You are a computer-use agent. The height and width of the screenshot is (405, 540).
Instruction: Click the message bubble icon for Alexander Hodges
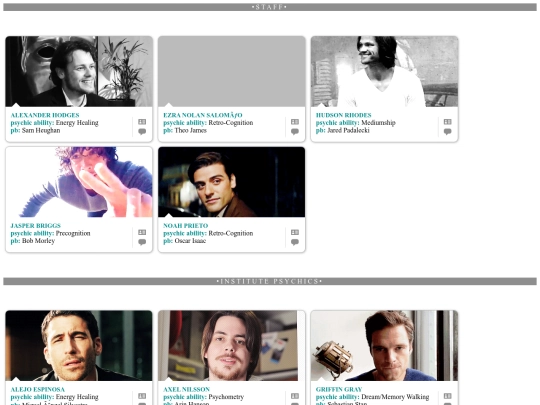(x=142, y=132)
